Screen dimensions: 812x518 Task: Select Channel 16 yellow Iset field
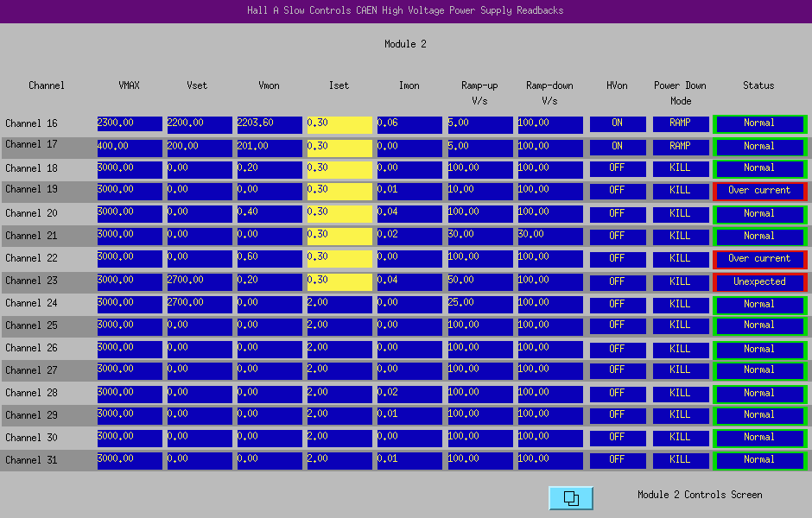(339, 124)
